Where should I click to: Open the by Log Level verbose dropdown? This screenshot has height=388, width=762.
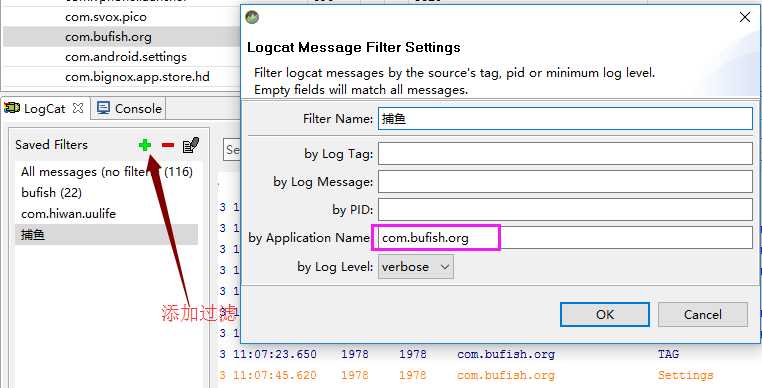coord(416,266)
